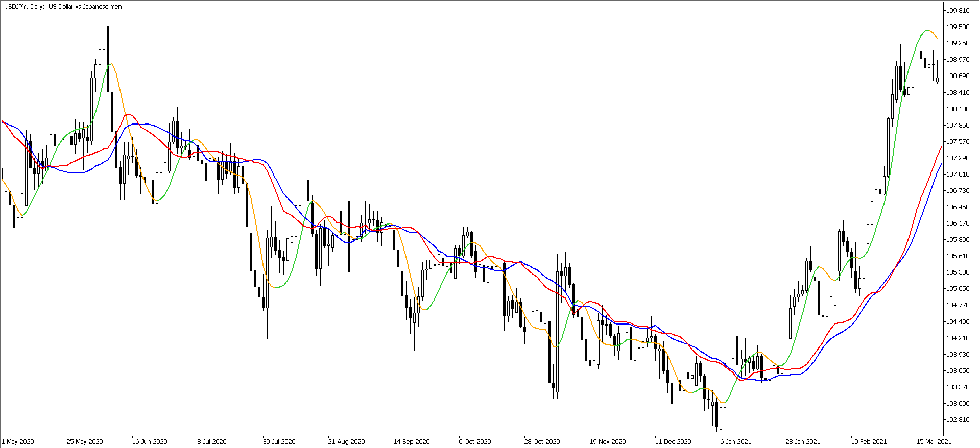This screenshot has width=980, height=448.
Task: Click the 105.890 price level label
Action: coord(958,239)
